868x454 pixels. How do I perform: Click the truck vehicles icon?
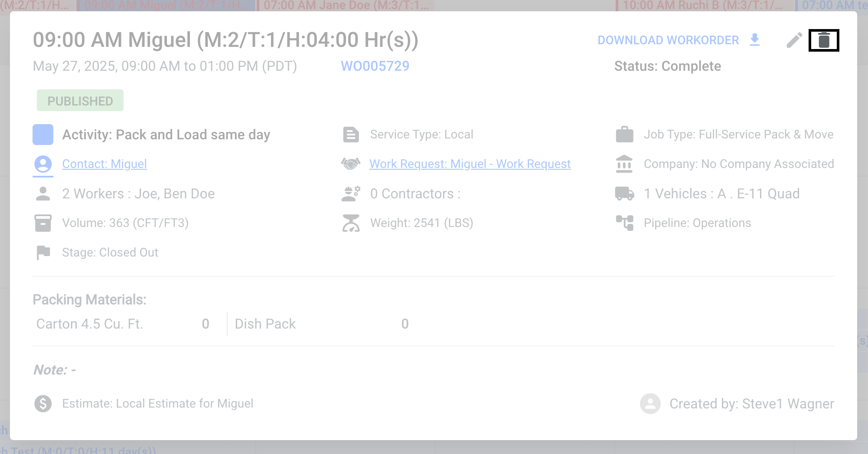pyautogui.click(x=624, y=194)
